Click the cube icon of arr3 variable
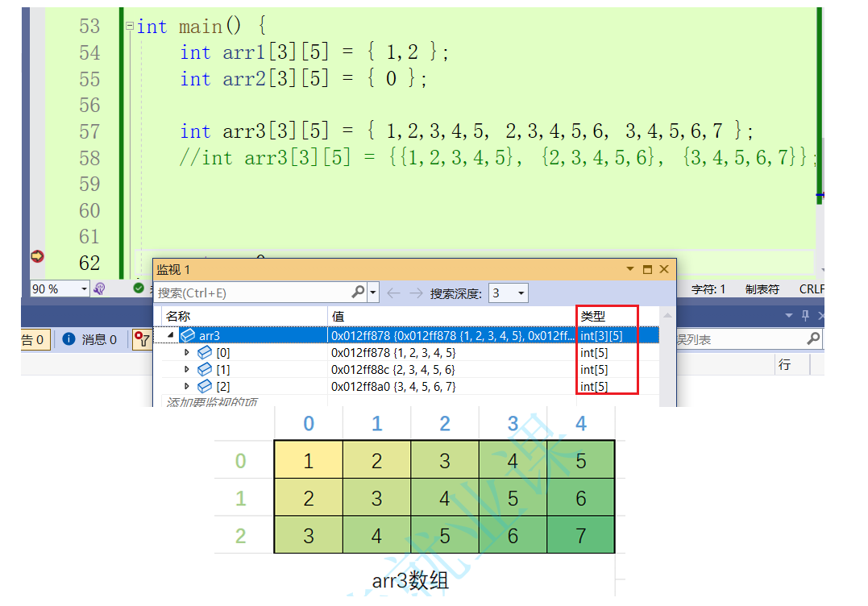Screen dimensions: 868x606 tap(189, 335)
